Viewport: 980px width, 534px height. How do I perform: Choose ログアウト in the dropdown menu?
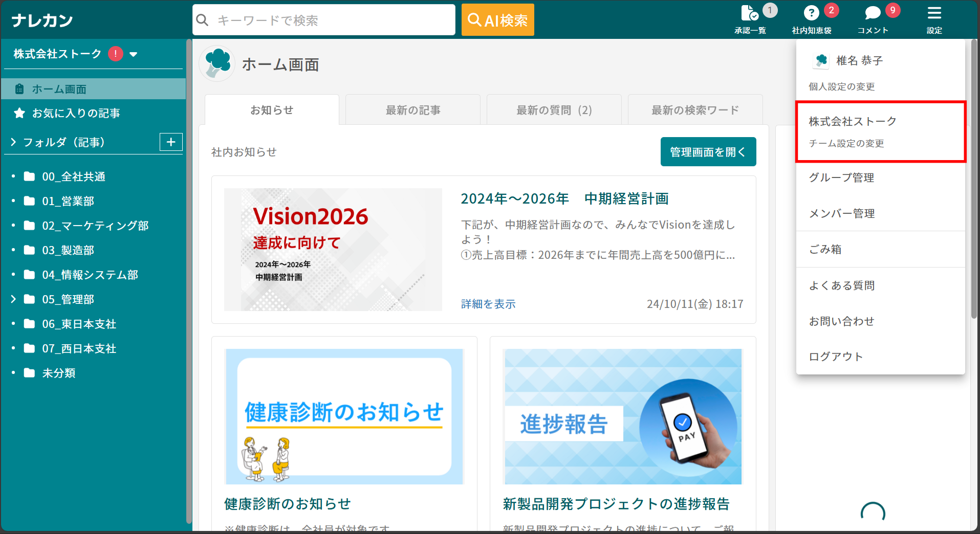836,357
